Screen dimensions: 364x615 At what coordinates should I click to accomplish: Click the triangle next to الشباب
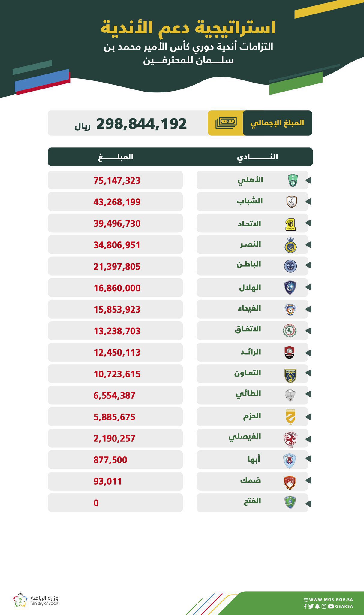[308, 202]
